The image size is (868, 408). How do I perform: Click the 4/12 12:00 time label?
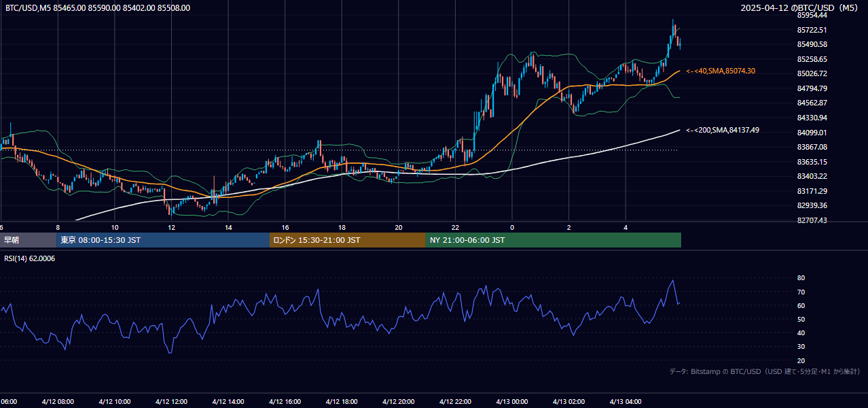point(171,402)
